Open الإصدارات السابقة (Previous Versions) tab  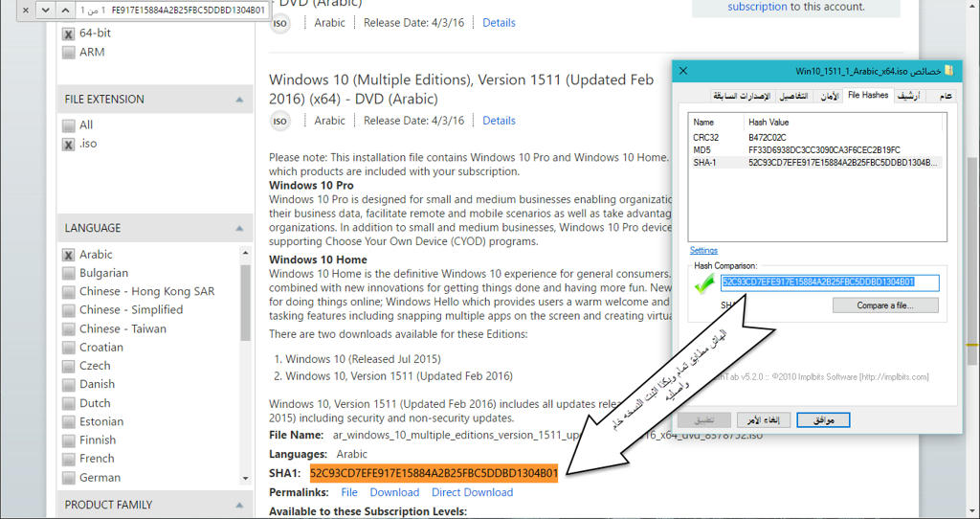743,97
